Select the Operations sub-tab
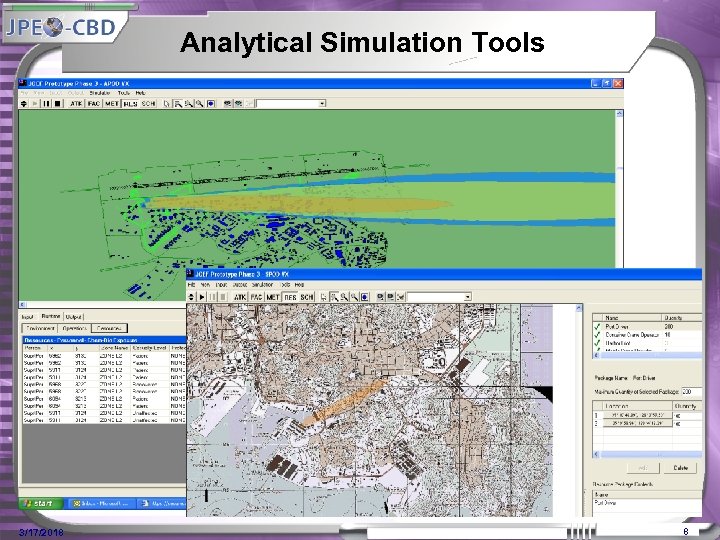The height and width of the screenshot is (540, 720). (x=74, y=328)
